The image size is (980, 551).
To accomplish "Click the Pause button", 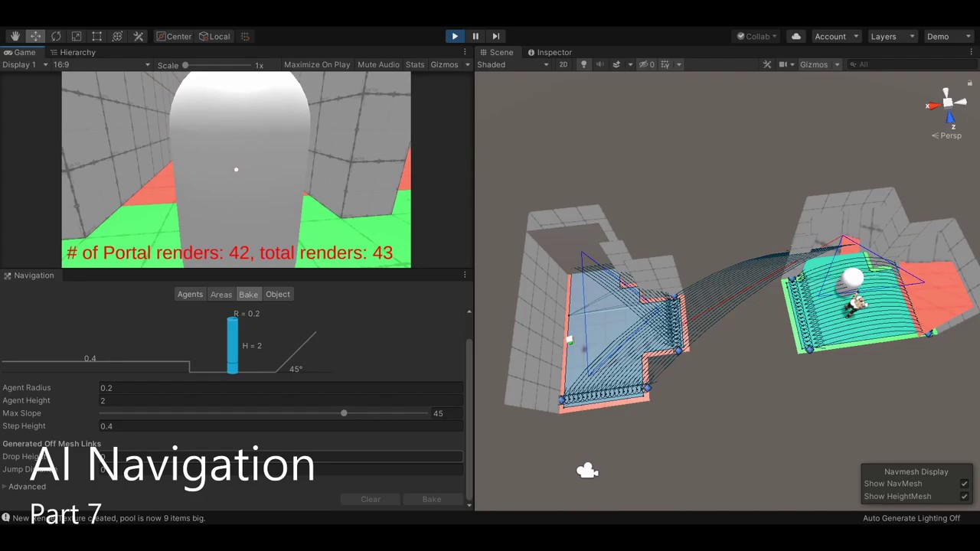I will pos(475,36).
